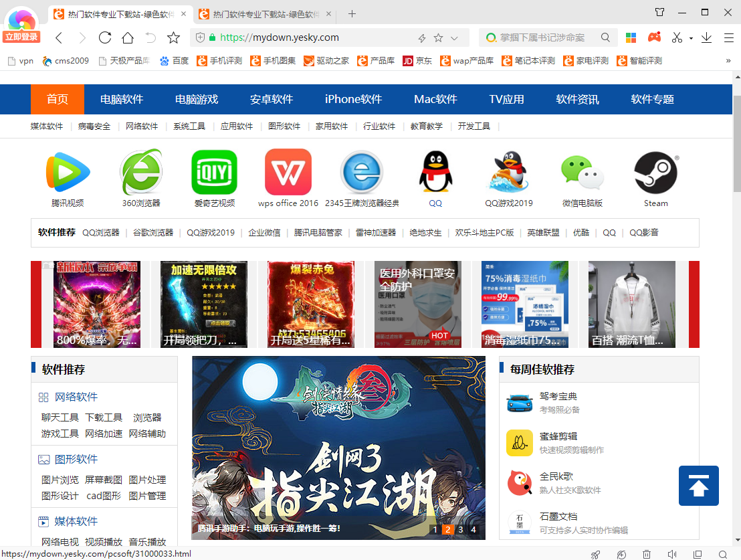
Task: Open the 电脑软件 navigation item
Action: coord(122,99)
